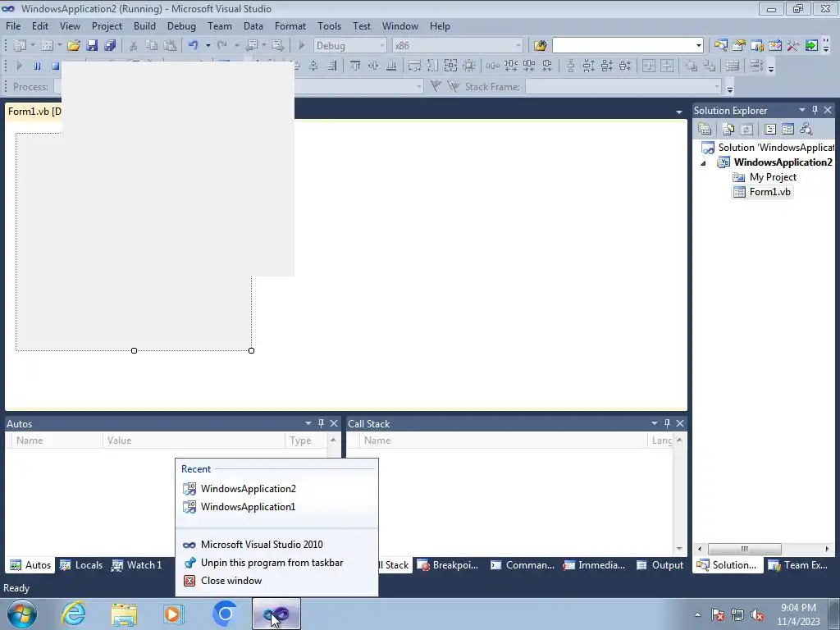Open the x86 platform dropdown
Image resolution: width=840 pixels, height=630 pixels.
coord(518,46)
